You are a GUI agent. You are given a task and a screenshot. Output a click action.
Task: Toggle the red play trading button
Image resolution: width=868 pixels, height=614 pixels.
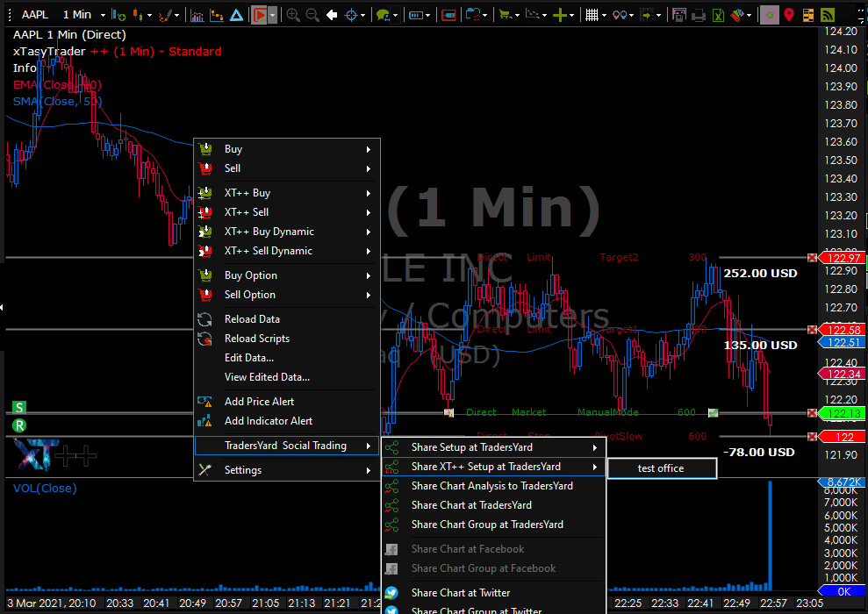[259, 15]
